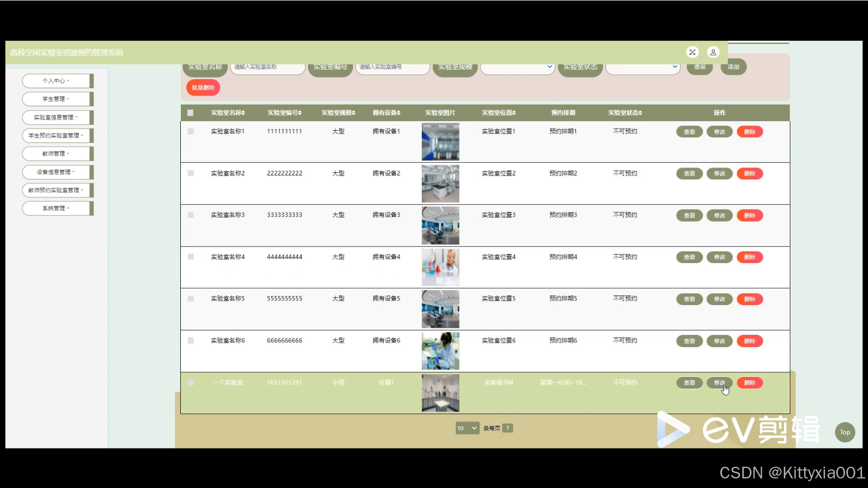Image resolution: width=868 pixels, height=488 pixels.
Task: Tick the select-all checkbox in table header
Action: pos(190,113)
